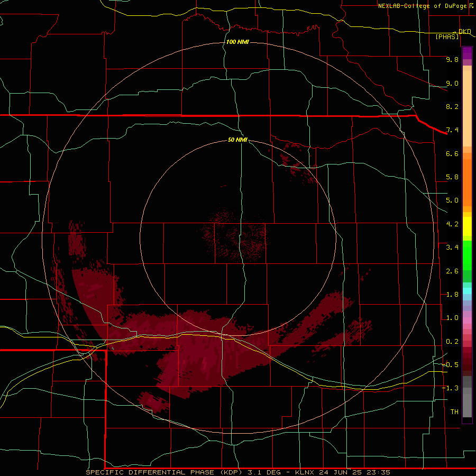Click the TH label on the color scale
The height and width of the screenshot is (476, 476).
point(454,412)
